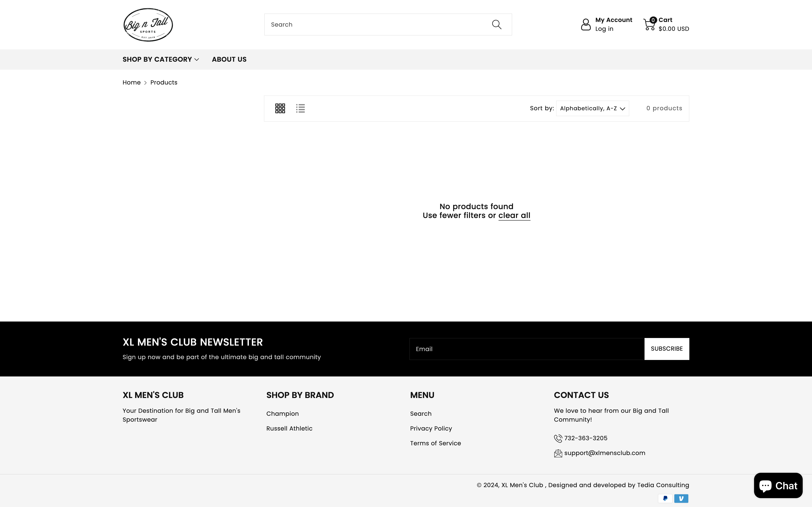Viewport: 812px width, 507px height.
Task: Switch to list view layout
Action: coord(300,108)
